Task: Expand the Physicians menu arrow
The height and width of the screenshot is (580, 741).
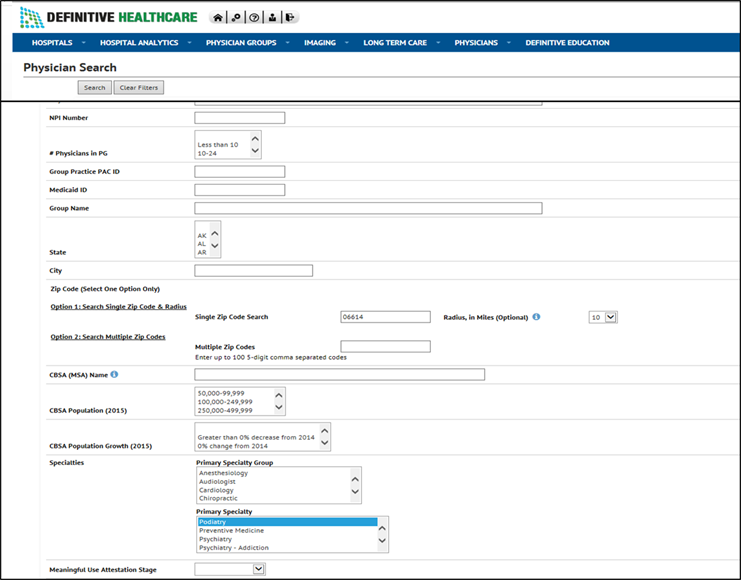Action: pyautogui.click(x=509, y=43)
